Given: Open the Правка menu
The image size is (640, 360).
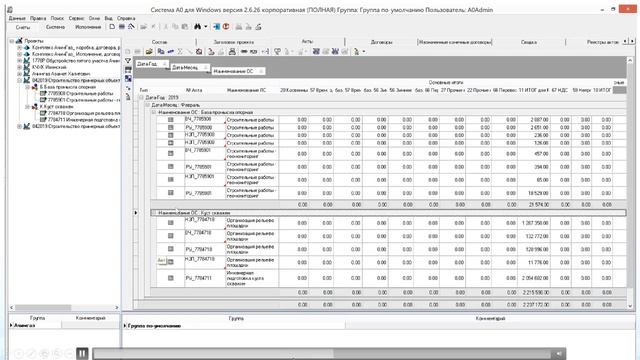Looking at the screenshot, I should click(x=38, y=18).
